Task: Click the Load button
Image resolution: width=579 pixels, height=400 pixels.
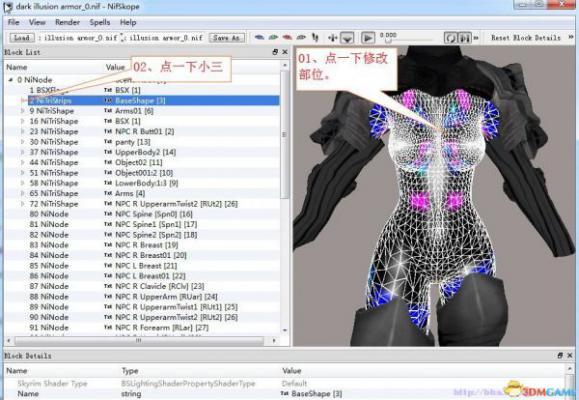Action: 21,38
